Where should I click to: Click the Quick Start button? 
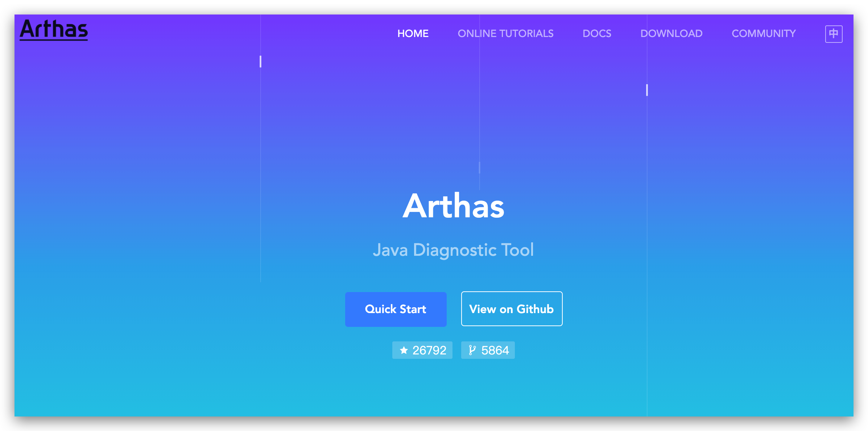396,309
